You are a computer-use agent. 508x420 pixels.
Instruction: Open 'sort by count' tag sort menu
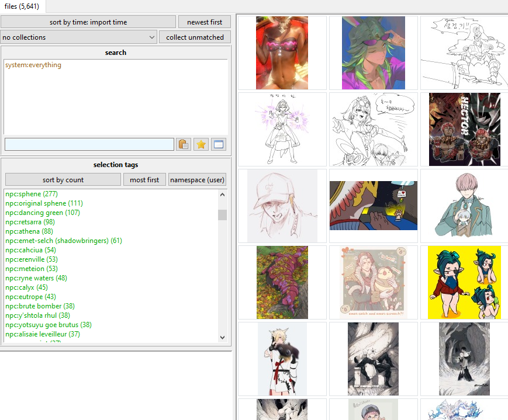(x=63, y=180)
